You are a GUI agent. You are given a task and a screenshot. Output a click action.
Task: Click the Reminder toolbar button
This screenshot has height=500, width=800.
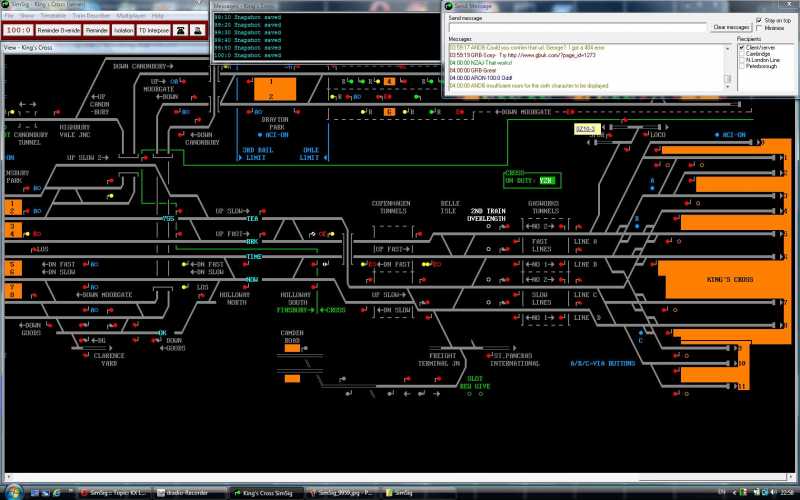point(96,31)
